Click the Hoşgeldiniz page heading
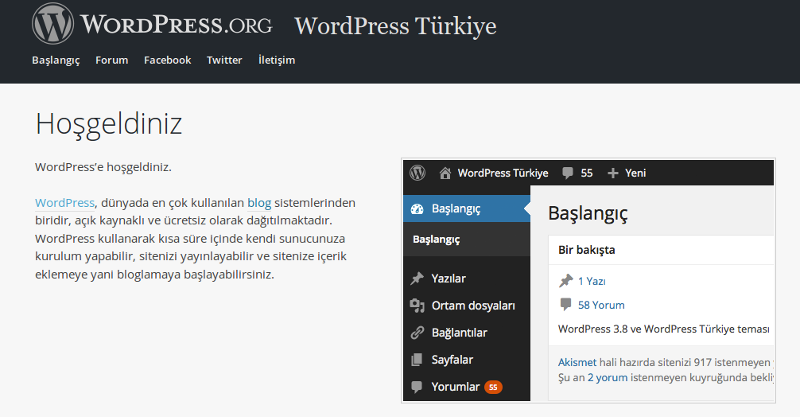This screenshot has width=800, height=417. coord(109,125)
